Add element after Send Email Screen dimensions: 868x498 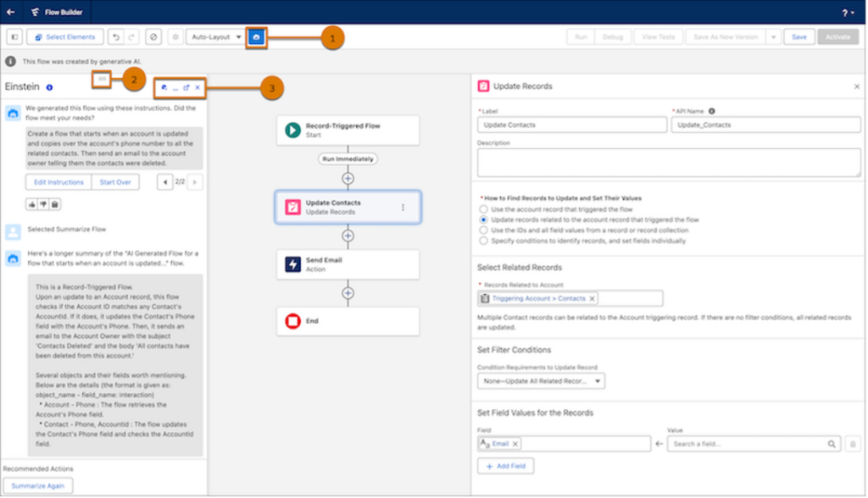[x=348, y=293]
